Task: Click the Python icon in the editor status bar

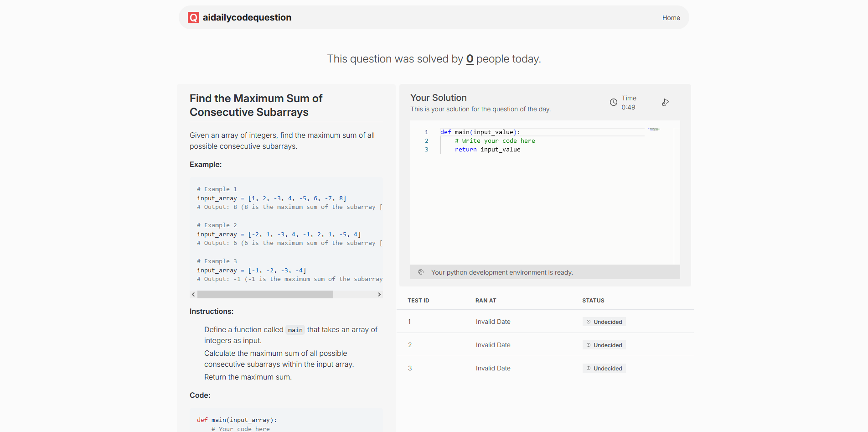Action: [x=421, y=272]
